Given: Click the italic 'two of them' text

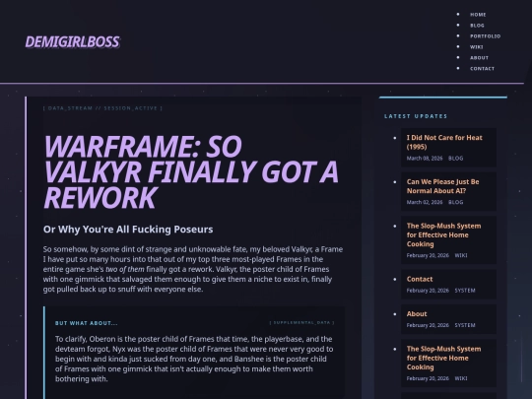Looking at the screenshot, I should click(125, 269).
